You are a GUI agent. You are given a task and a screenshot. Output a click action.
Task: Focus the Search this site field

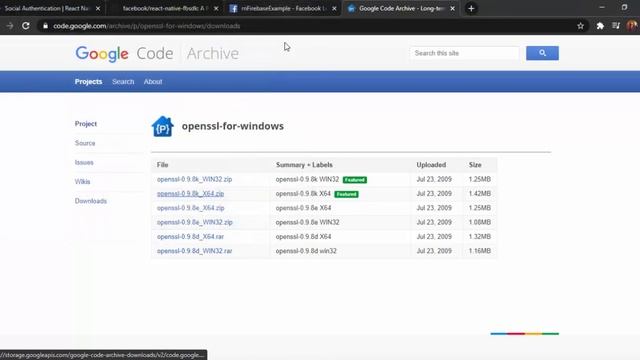464,53
